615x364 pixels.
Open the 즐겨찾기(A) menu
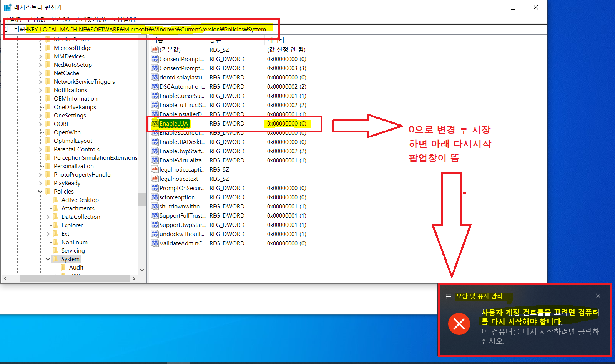tap(91, 19)
